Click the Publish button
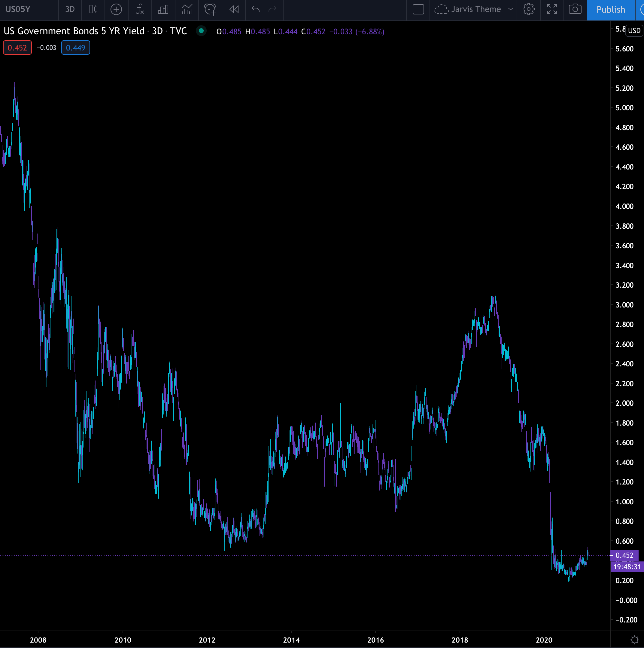 [x=610, y=9]
